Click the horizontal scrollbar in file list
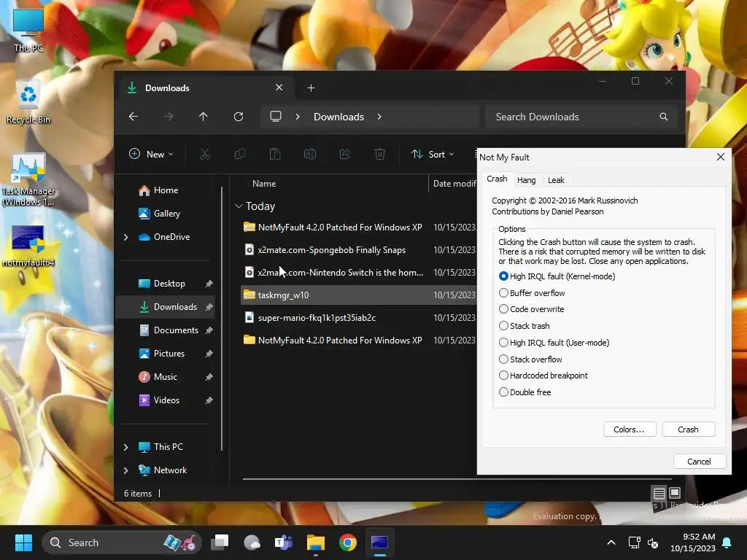The image size is (747, 560). [x=457, y=478]
